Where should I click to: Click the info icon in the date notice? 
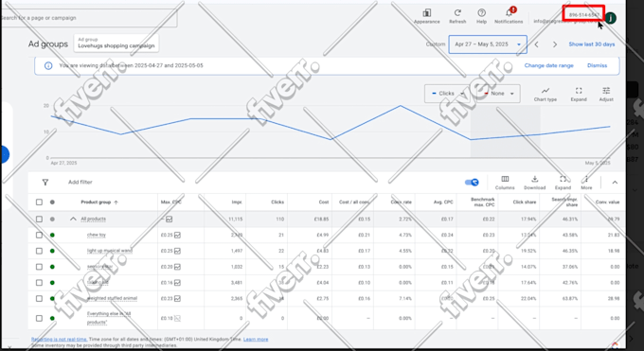(48, 65)
